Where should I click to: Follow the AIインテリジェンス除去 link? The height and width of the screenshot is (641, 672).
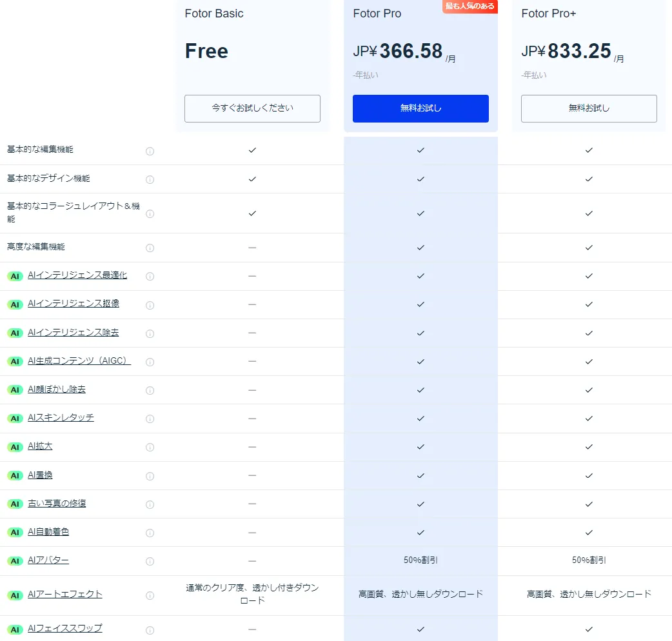[x=74, y=332]
